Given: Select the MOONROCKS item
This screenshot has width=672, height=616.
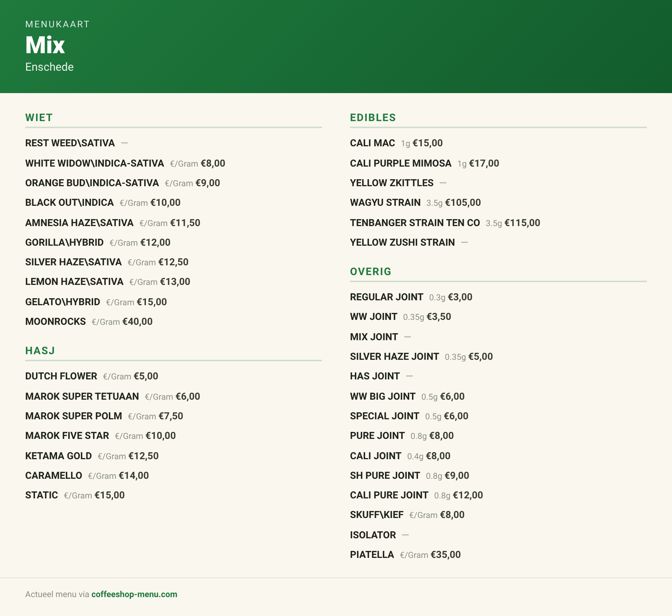Looking at the screenshot, I should (x=55, y=322).
